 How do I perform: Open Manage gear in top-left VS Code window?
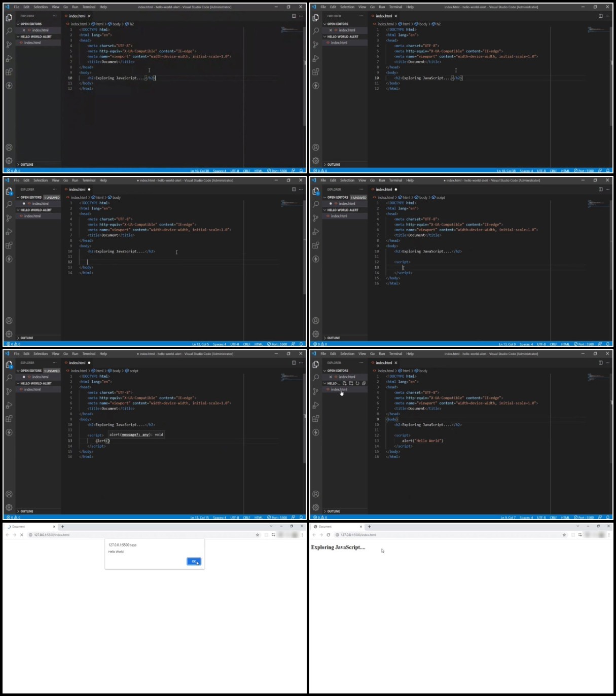coord(9,161)
